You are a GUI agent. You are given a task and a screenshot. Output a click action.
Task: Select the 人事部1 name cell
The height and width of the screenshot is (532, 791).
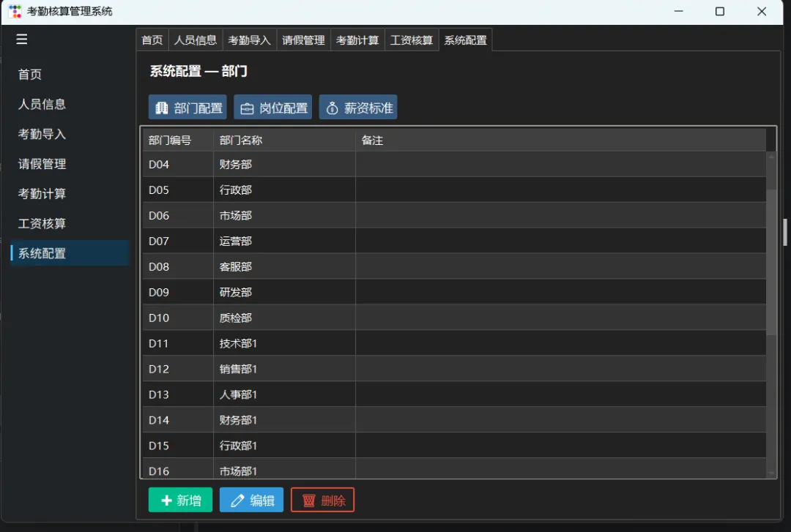tap(284, 394)
